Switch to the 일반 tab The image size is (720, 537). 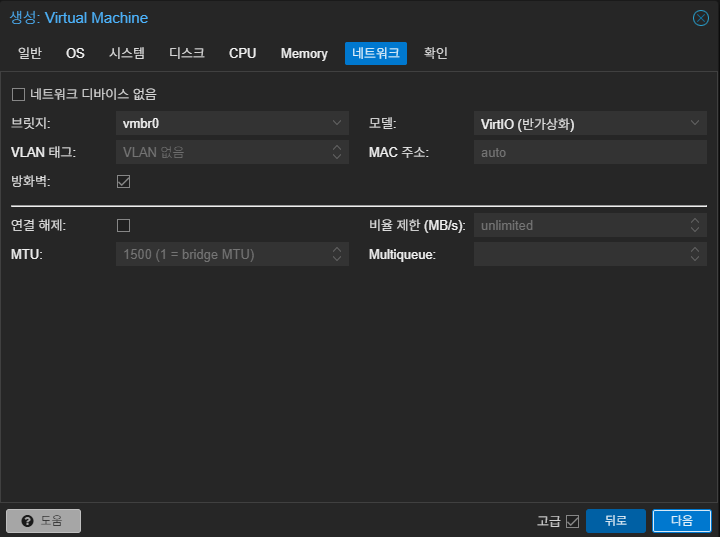(30, 53)
